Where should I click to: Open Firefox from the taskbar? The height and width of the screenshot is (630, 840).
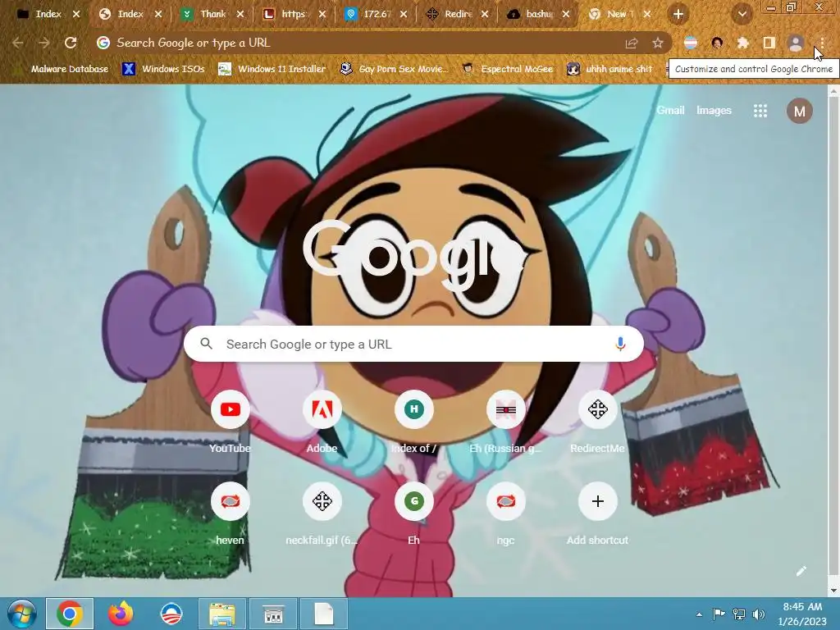(121, 614)
